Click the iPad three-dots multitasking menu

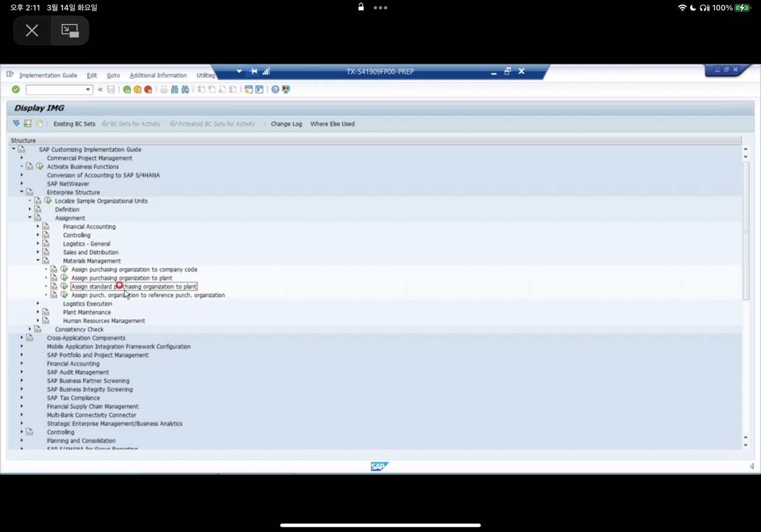tap(380, 8)
